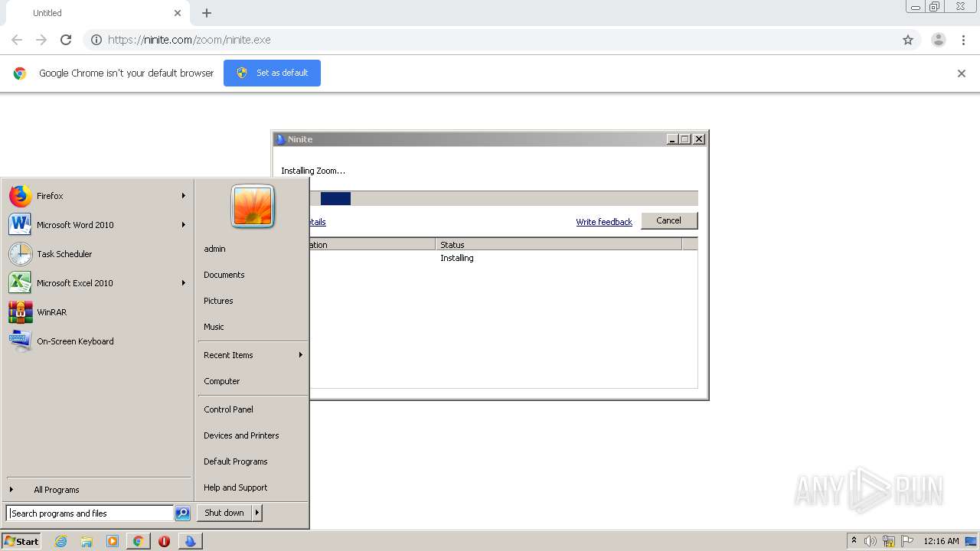The image size is (980, 551).
Task: Open Task Scheduler
Action: [x=97, y=254]
